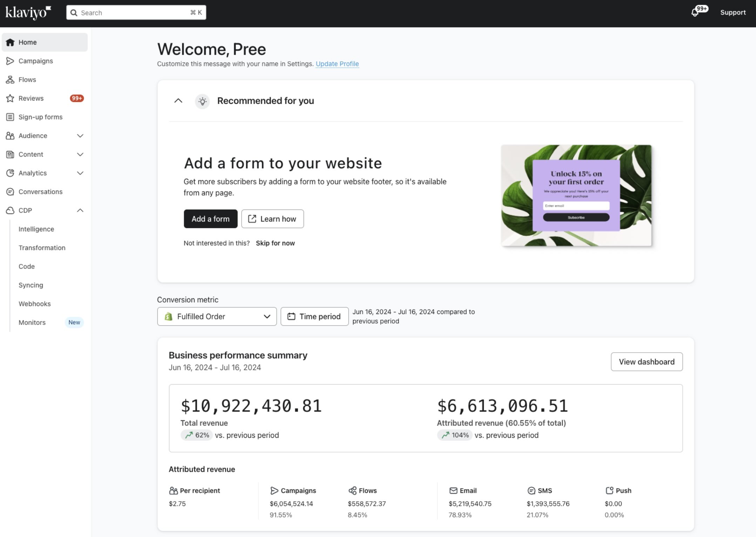Click the lightbulb recommendation icon
The width and height of the screenshot is (756, 537).
pos(202,101)
